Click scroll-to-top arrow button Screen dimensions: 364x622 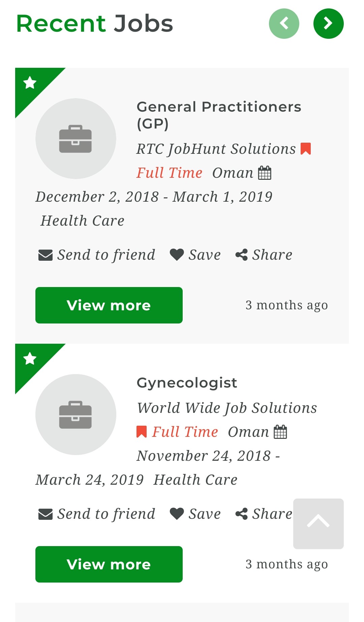318,524
